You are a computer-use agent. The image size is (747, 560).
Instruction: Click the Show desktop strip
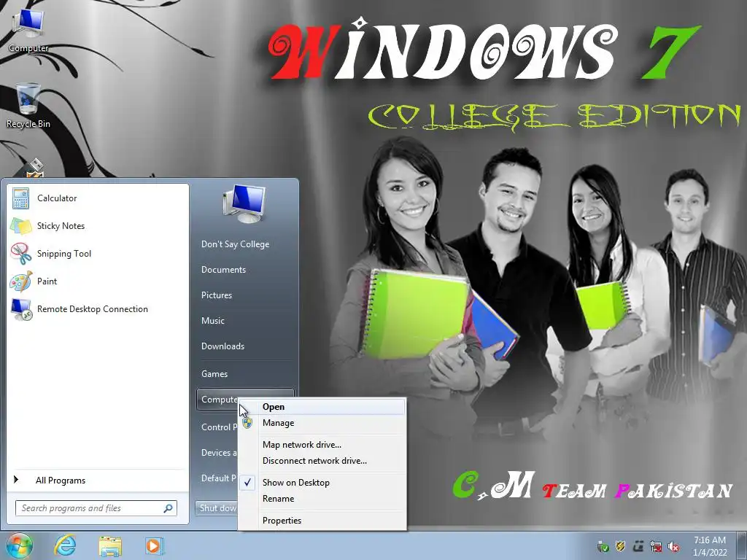pyautogui.click(x=742, y=546)
